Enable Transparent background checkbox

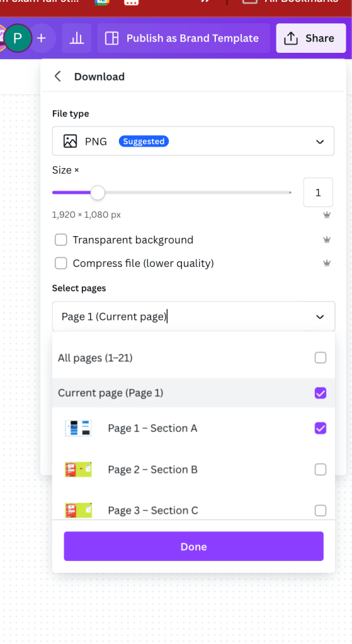tap(61, 240)
